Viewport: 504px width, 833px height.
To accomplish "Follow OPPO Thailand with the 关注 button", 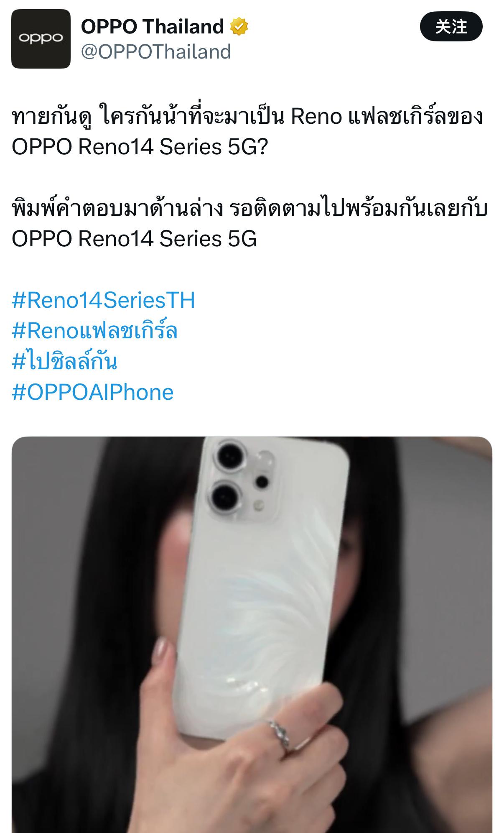I will click(x=451, y=27).
